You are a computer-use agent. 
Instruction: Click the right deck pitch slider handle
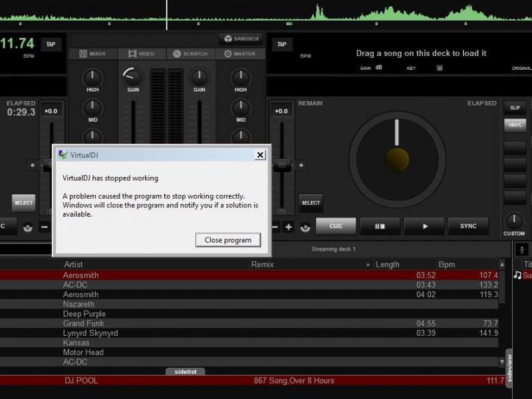click(x=282, y=165)
